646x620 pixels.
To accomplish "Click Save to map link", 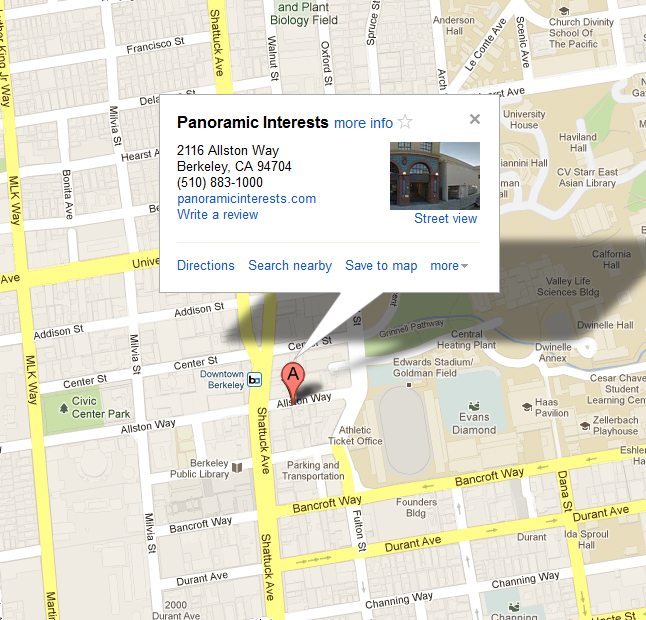I will (x=381, y=266).
